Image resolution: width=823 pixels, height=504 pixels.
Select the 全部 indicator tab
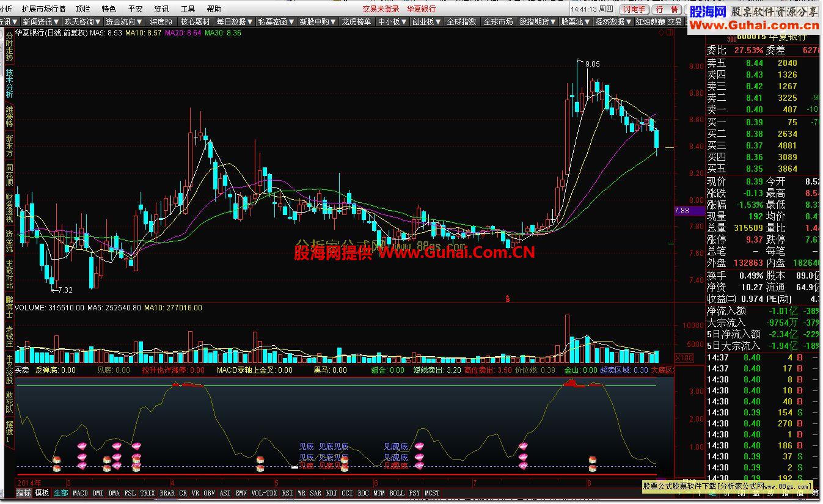click(x=60, y=492)
